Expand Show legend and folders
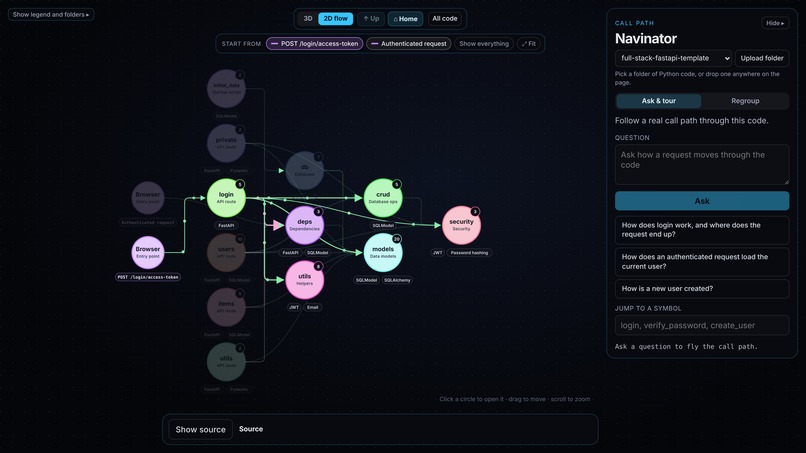 (x=51, y=14)
